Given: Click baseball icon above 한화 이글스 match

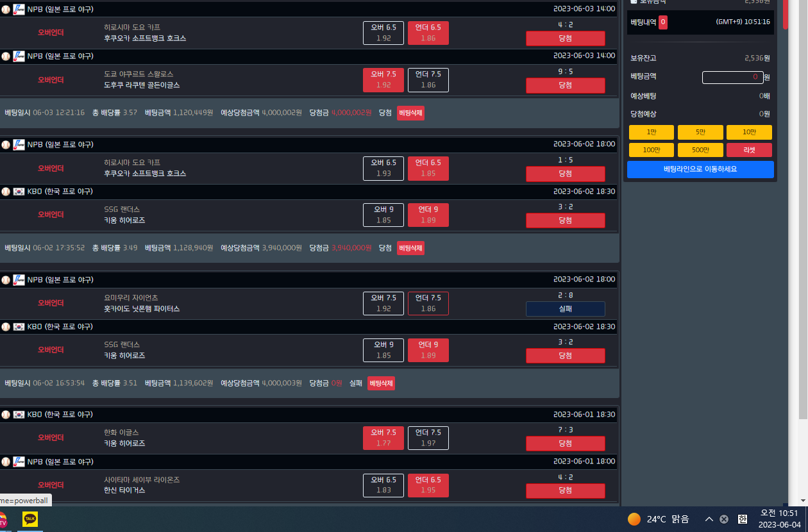Looking at the screenshot, I should point(6,414).
